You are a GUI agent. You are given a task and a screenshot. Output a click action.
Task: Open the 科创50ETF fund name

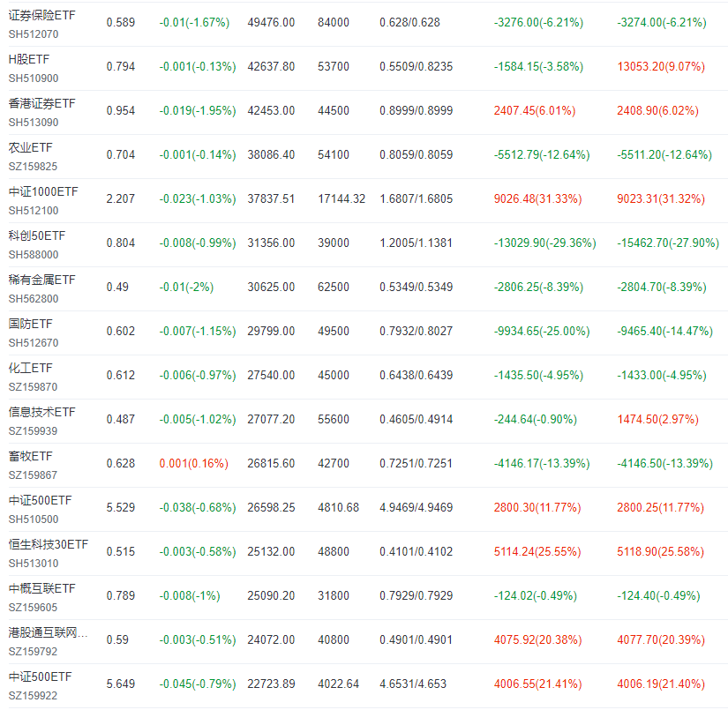[x=37, y=235]
